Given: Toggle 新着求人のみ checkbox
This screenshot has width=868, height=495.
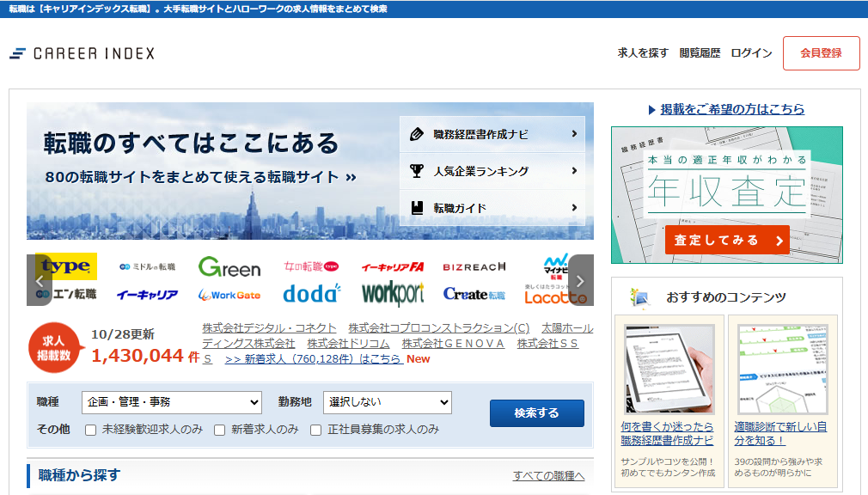Looking at the screenshot, I should pyautogui.click(x=220, y=430).
